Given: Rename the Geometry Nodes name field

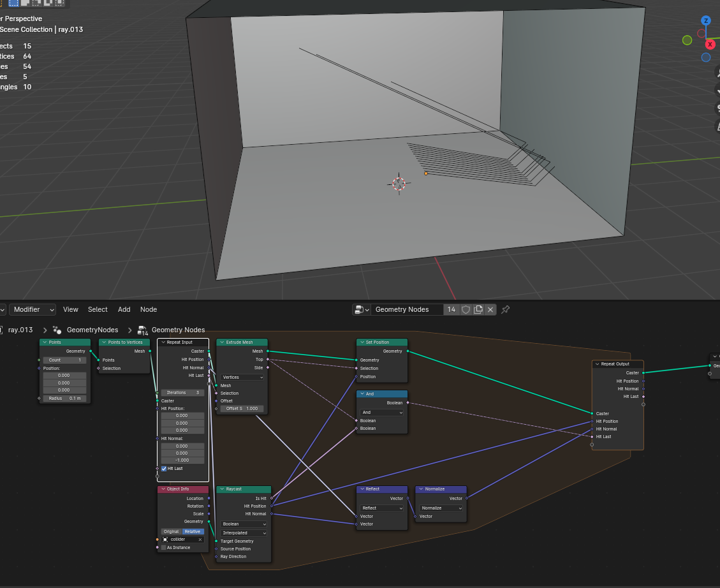Looking at the screenshot, I should point(408,310).
